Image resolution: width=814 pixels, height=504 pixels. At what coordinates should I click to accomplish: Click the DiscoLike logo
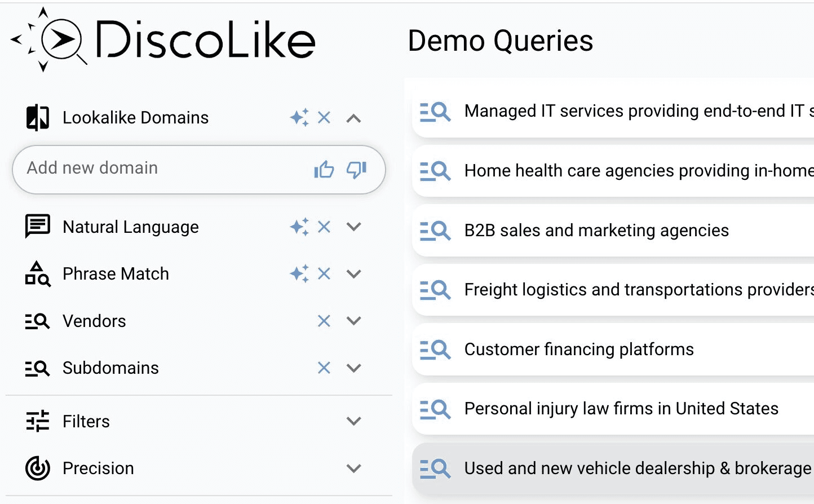coord(163,39)
